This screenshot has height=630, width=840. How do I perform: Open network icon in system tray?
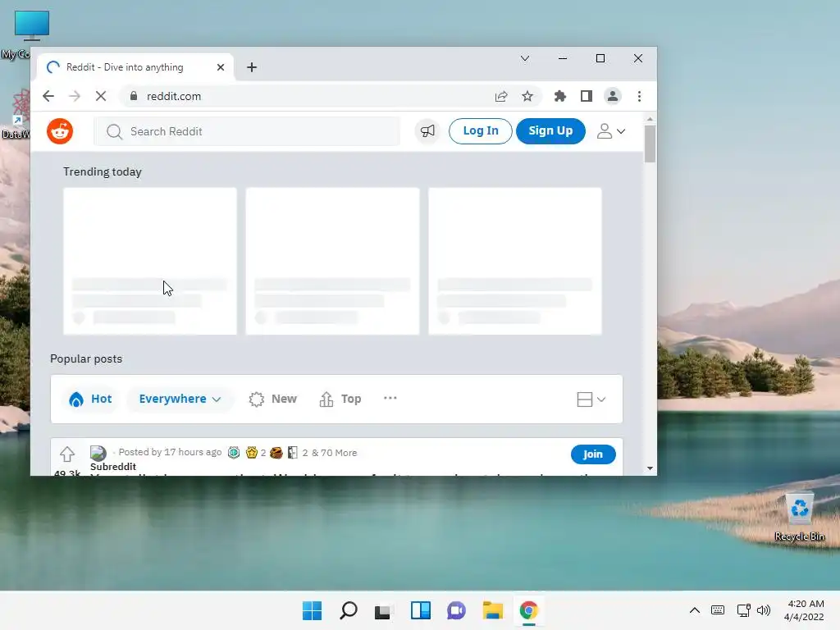tap(743, 610)
